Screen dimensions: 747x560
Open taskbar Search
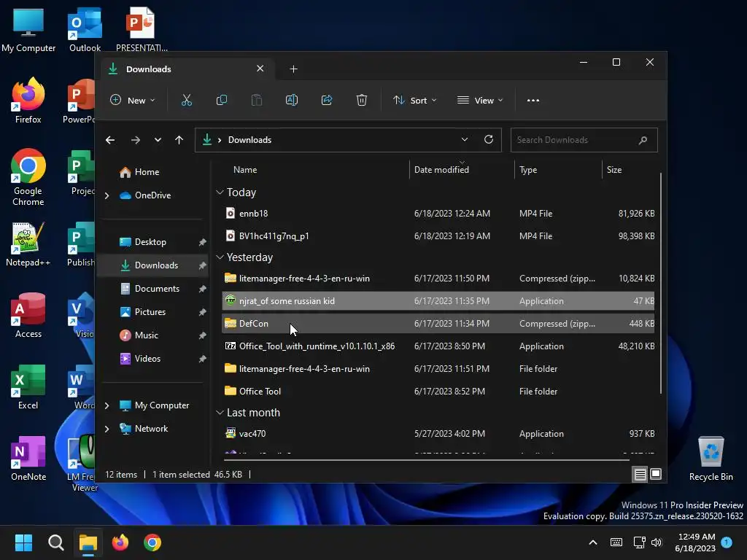(x=55, y=542)
